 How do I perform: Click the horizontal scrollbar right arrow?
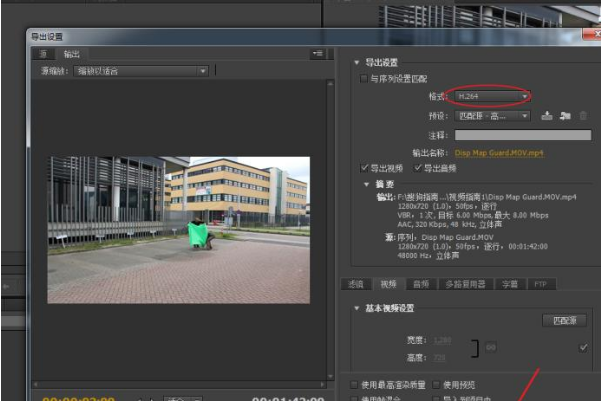pos(322,384)
